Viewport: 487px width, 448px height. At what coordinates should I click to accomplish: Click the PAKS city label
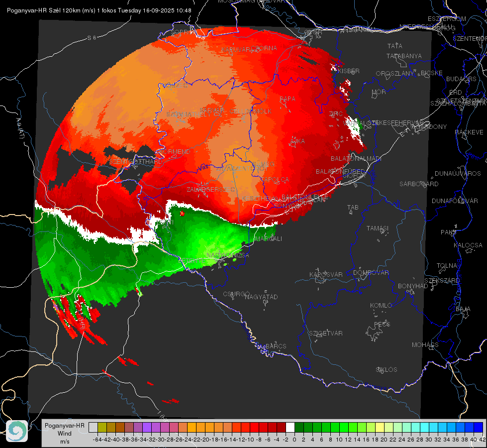click(x=449, y=232)
